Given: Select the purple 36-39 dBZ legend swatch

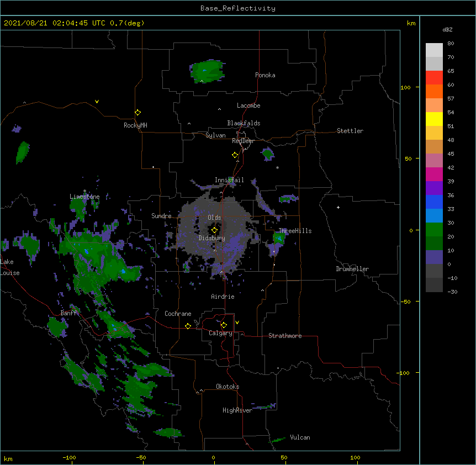Looking at the screenshot, I should pyautogui.click(x=434, y=188).
